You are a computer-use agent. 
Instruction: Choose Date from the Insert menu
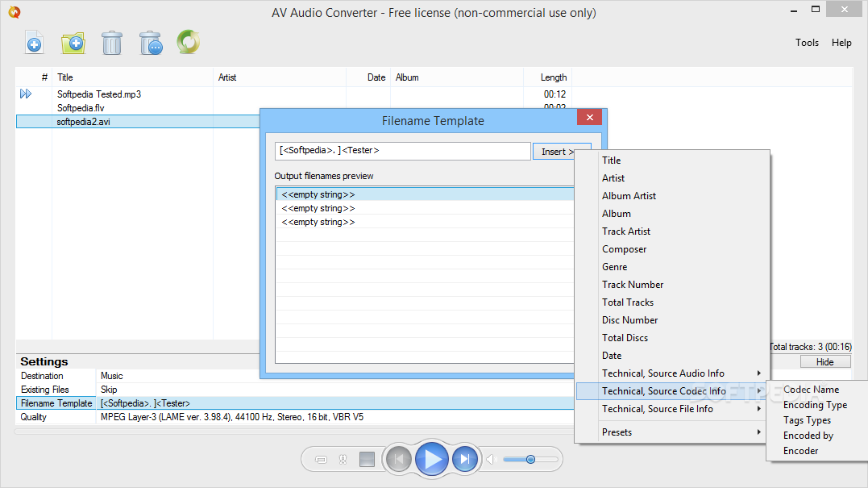coord(612,355)
